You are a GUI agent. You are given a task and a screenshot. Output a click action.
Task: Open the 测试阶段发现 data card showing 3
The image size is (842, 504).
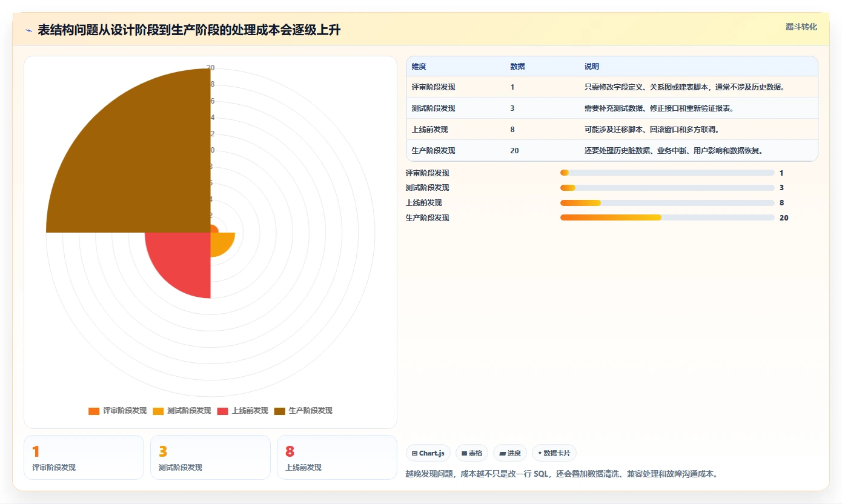211,457
